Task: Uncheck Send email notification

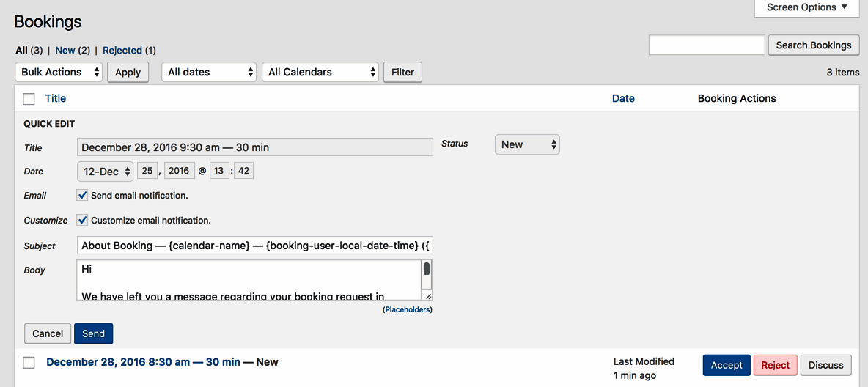Action: 83,196
